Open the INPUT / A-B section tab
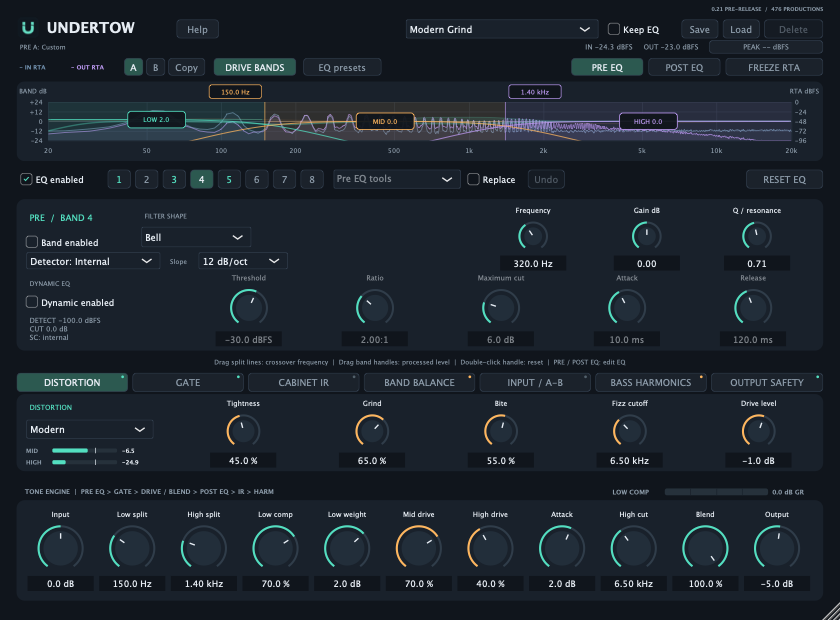The image size is (840, 620). (535, 383)
